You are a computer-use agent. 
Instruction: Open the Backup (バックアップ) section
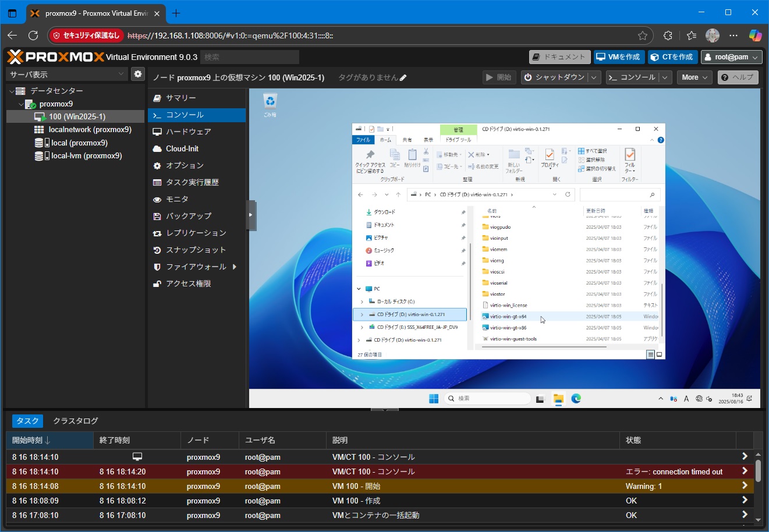197,216
